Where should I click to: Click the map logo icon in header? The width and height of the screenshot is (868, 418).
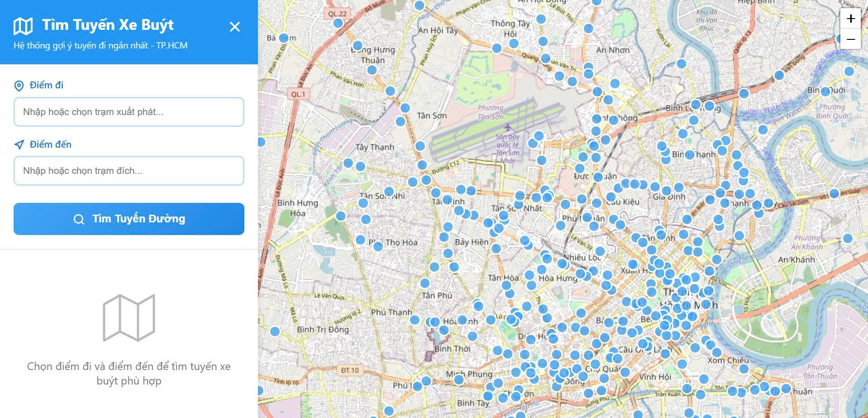[23, 26]
